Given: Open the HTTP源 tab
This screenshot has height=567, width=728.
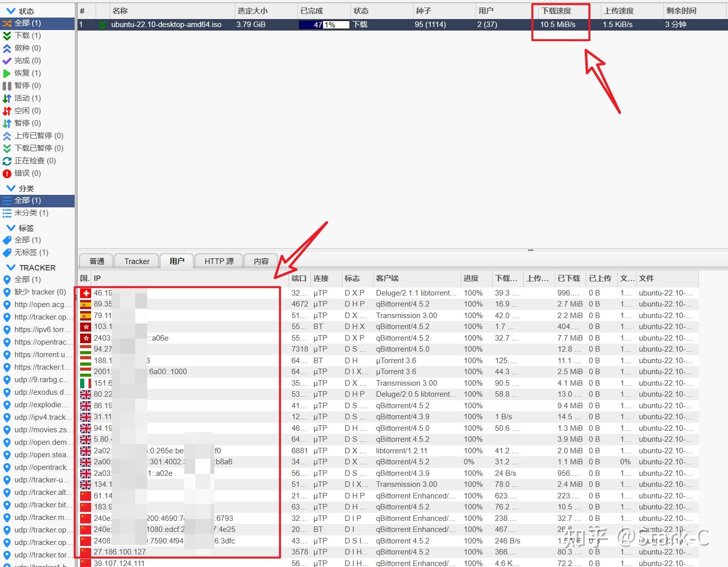Looking at the screenshot, I should pyautogui.click(x=218, y=261).
